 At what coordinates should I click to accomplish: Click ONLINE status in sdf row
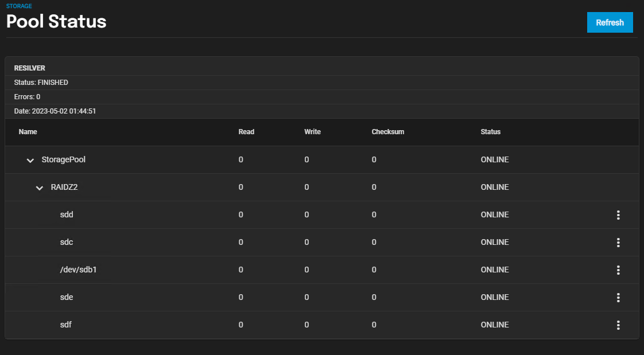(x=495, y=324)
